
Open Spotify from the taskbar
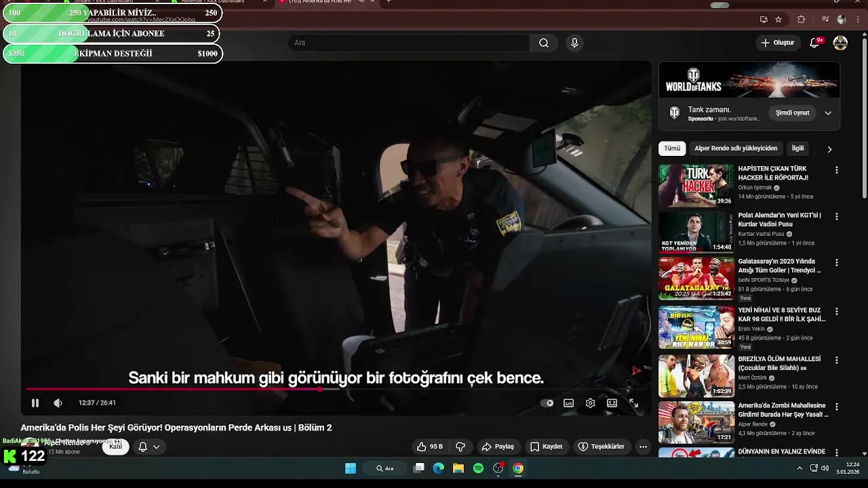pyautogui.click(x=478, y=468)
